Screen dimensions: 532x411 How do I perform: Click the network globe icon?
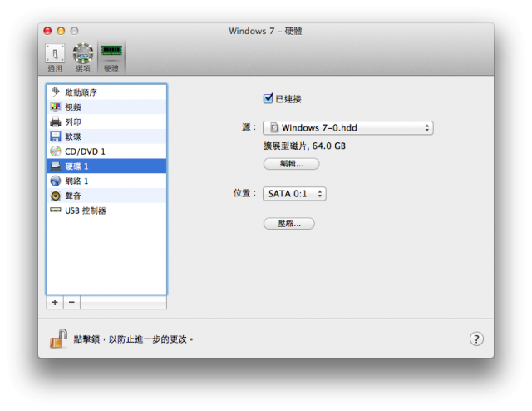(56, 181)
